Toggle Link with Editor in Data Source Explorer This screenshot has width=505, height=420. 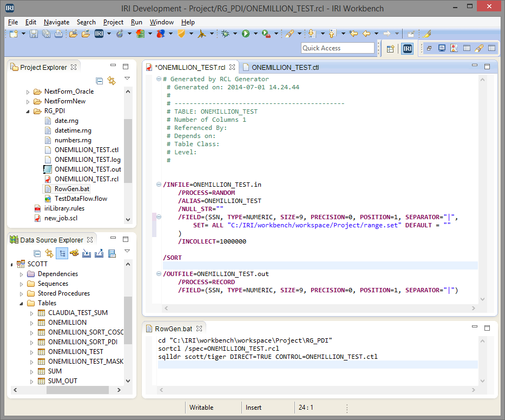click(49, 253)
